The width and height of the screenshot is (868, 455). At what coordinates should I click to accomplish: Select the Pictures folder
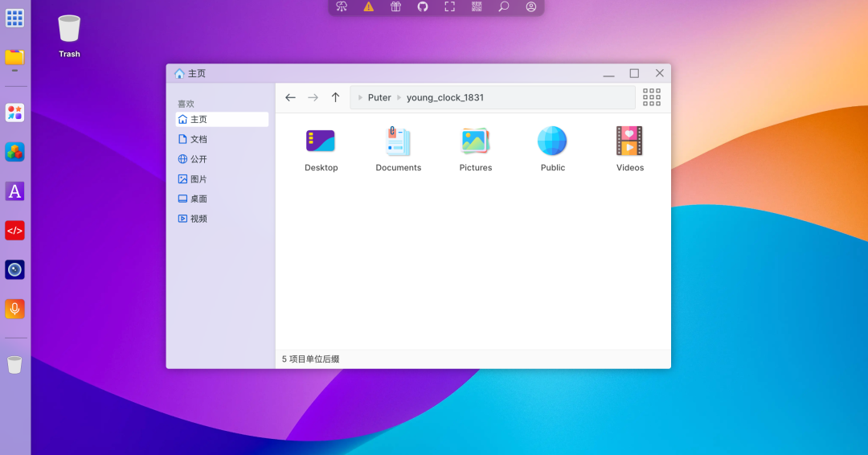(x=476, y=149)
